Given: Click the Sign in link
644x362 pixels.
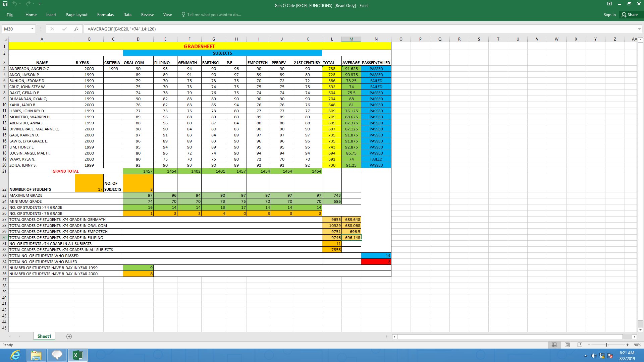Looking at the screenshot, I should pos(609,15).
